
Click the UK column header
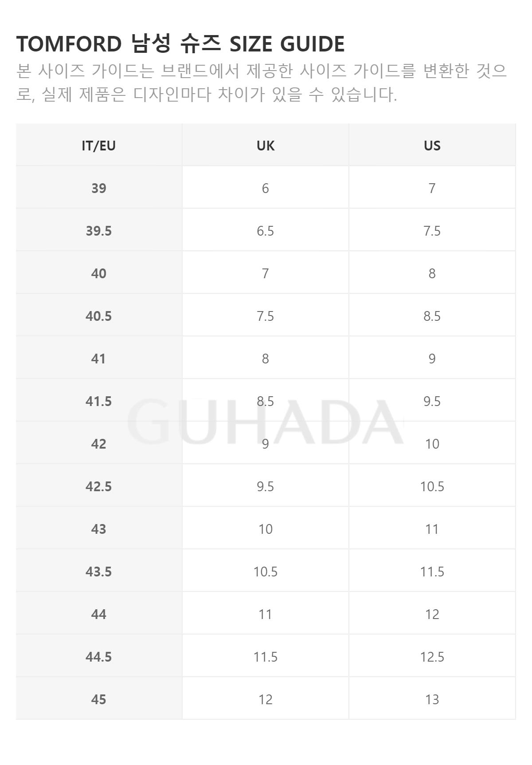click(266, 145)
